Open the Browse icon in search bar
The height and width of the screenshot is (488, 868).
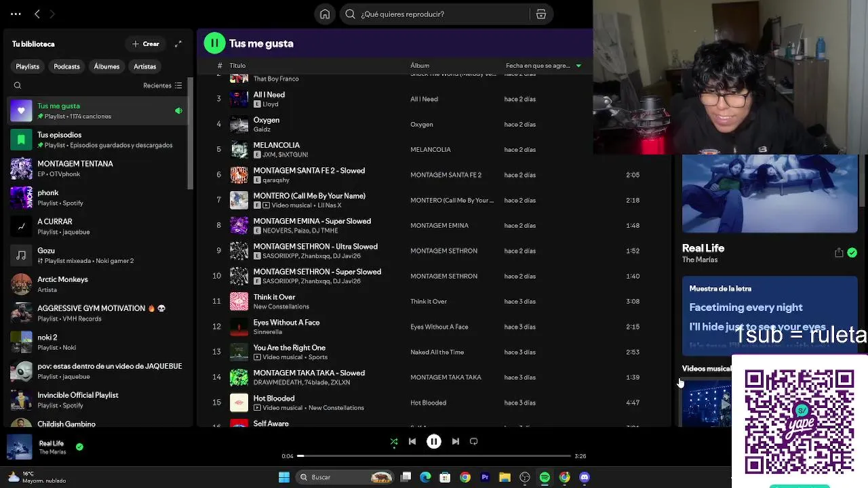click(540, 14)
